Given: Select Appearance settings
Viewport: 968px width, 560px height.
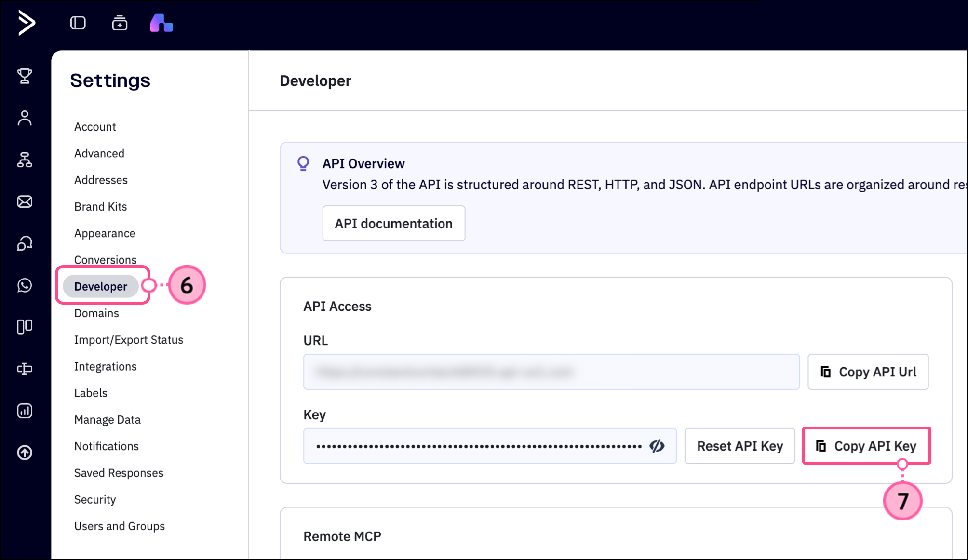Looking at the screenshot, I should 105,233.
